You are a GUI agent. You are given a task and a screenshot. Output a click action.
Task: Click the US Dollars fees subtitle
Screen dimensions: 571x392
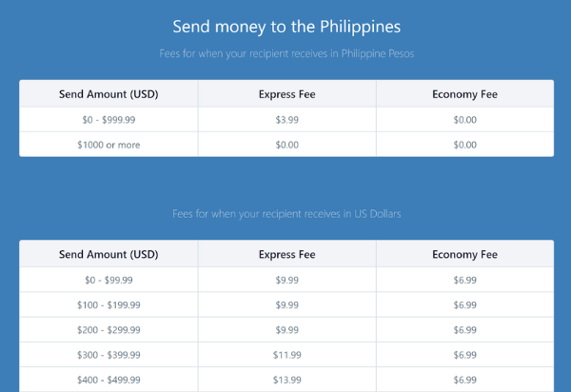[x=285, y=214]
